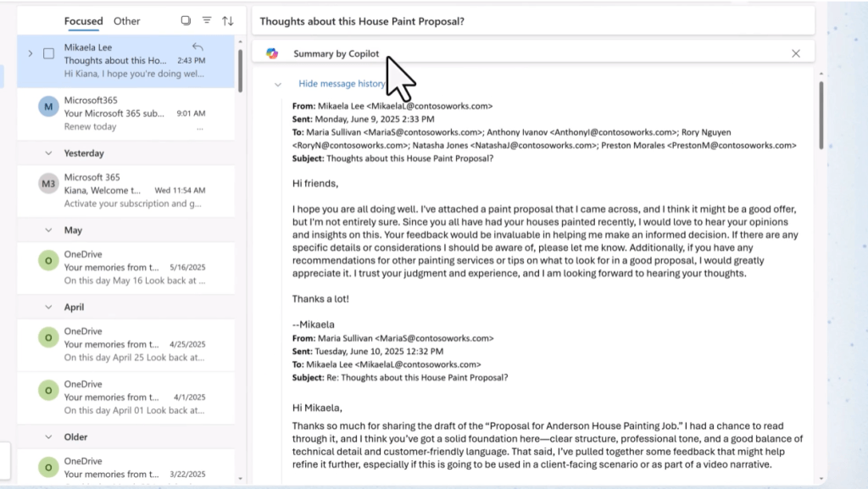The height and width of the screenshot is (489, 868).
Task: Click the email subject title in the header
Action: click(x=362, y=21)
